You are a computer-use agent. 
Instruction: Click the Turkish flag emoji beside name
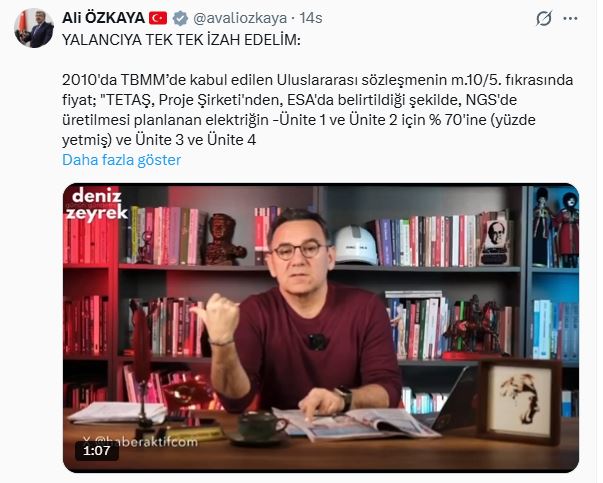(158, 18)
